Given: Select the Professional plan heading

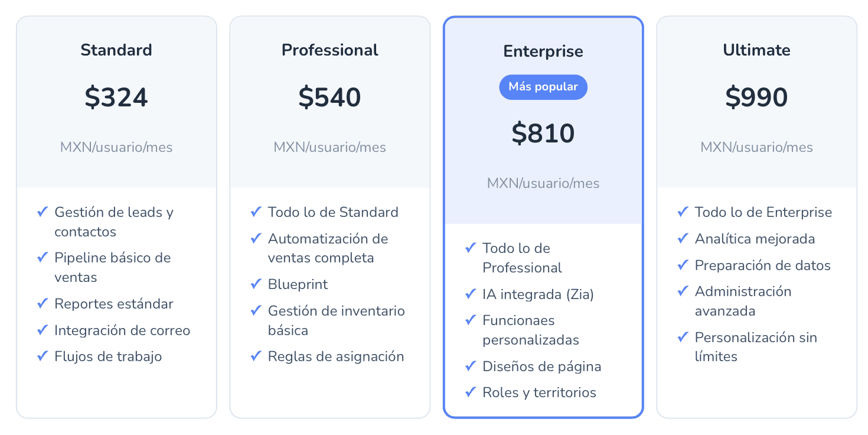Looking at the screenshot, I should click(x=329, y=50).
